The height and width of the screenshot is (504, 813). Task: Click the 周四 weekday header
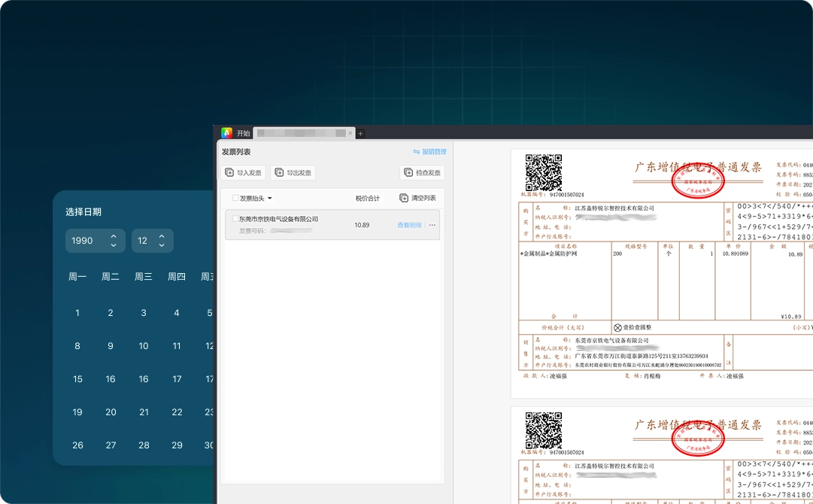(177, 277)
